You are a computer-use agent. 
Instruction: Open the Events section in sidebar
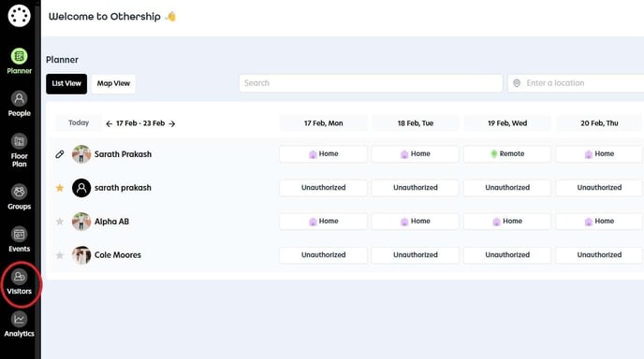19,239
